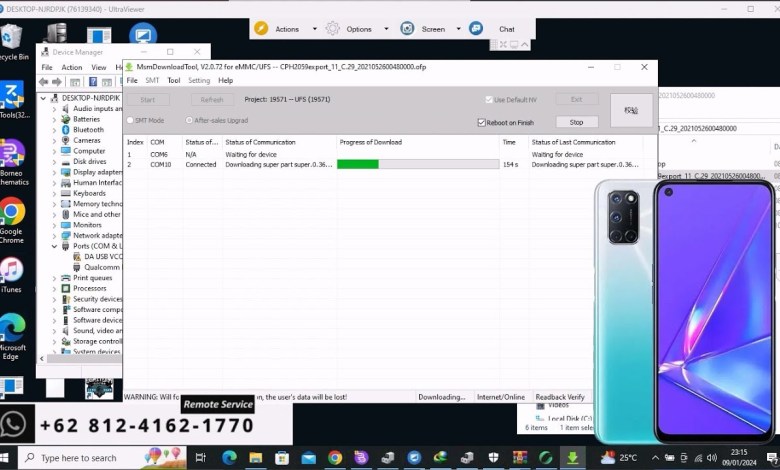Open Windows Start button
Screen dimensions: 780x470
click(4, 458)
